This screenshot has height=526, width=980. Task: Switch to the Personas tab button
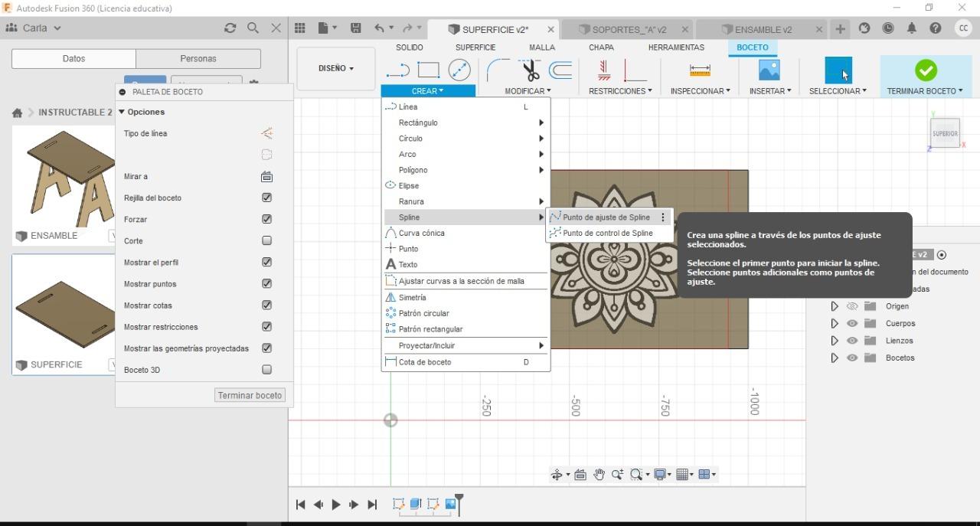coord(198,58)
